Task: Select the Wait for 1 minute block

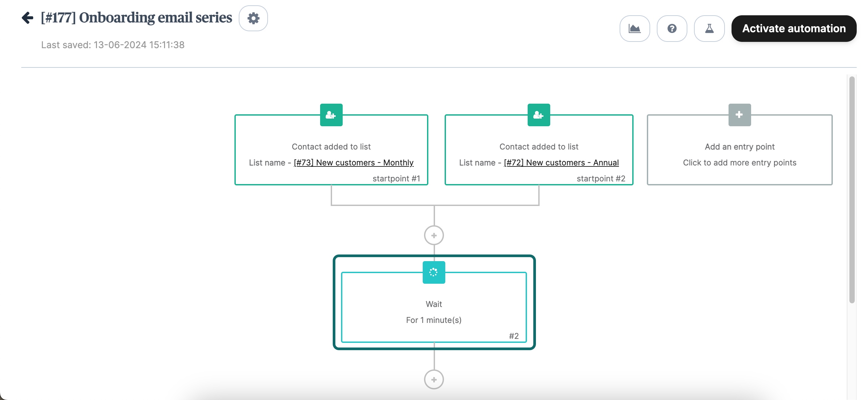Action: 434,312
